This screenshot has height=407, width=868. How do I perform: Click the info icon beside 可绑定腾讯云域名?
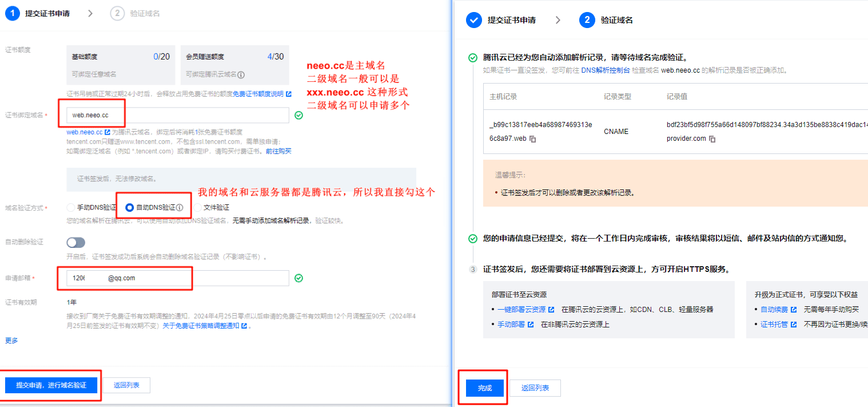tap(241, 74)
